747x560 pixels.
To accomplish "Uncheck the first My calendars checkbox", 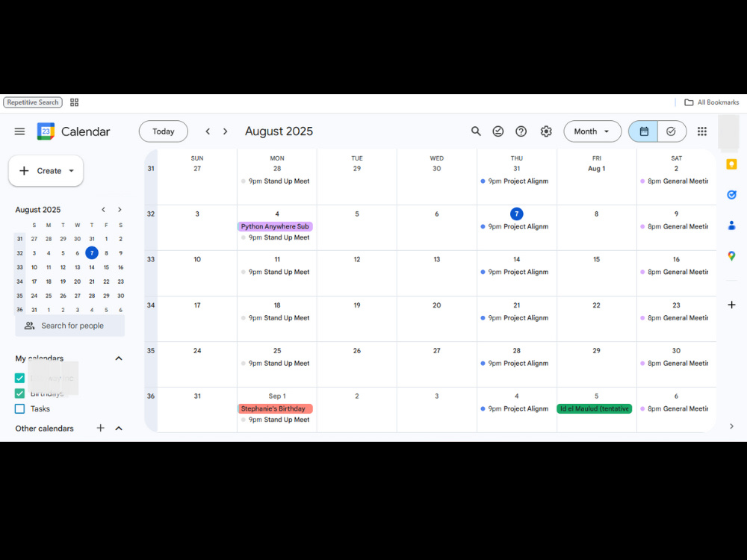I will [19, 378].
